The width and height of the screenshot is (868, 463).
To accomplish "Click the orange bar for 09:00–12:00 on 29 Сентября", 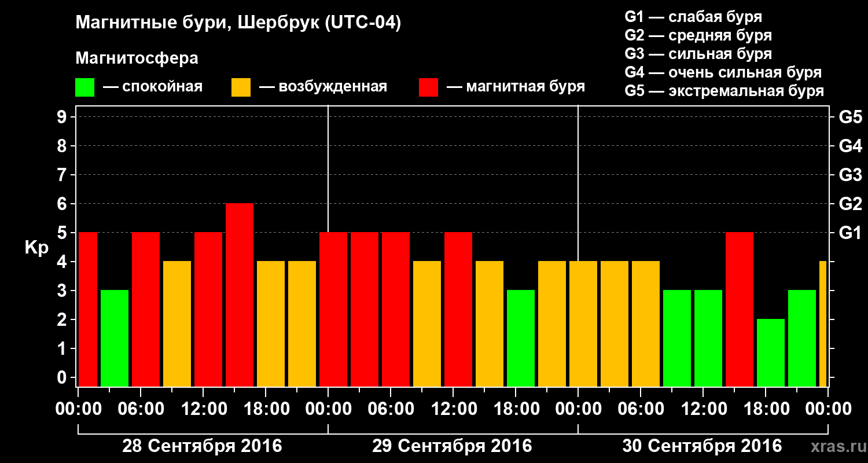I will pos(427,324).
